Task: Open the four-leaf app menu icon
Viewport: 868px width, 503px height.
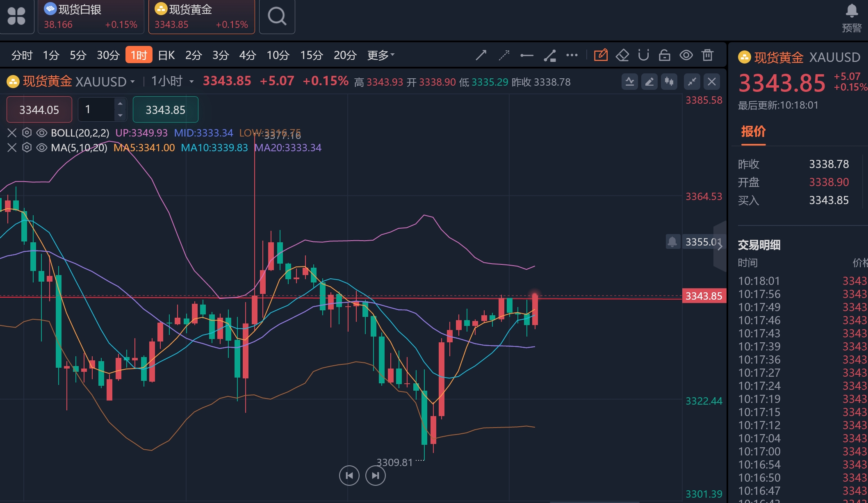Action: pyautogui.click(x=16, y=16)
